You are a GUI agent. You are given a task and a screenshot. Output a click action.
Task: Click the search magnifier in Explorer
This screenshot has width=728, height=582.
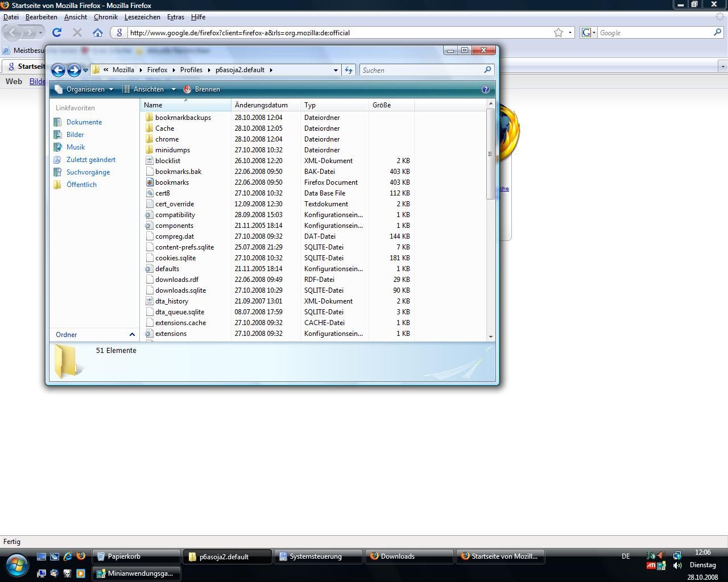[487, 70]
